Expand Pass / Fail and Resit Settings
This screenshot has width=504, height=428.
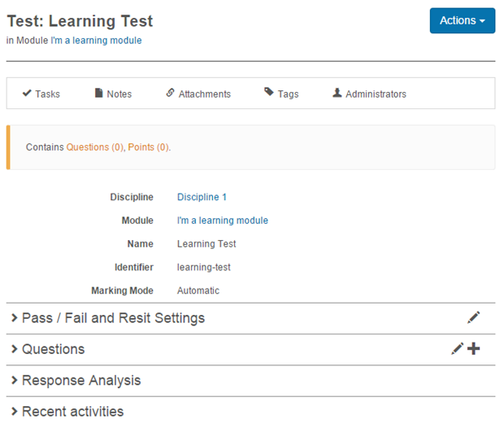[113, 318]
